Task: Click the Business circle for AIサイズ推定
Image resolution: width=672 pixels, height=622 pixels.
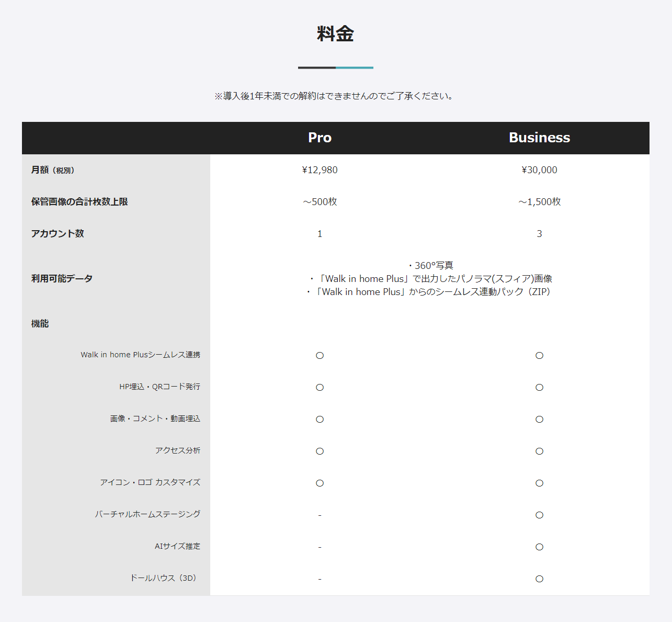Action: (x=539, y=547)
